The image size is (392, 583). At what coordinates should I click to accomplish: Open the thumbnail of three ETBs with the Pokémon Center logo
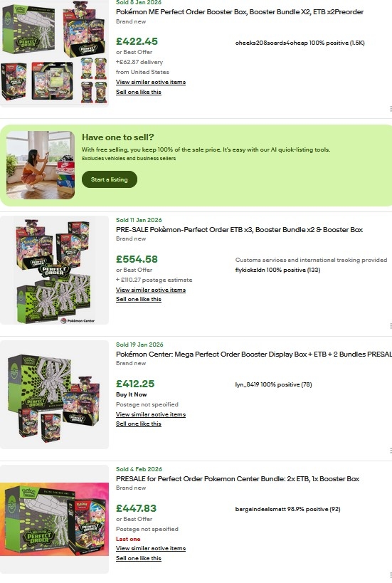click(x=54, y=271)
